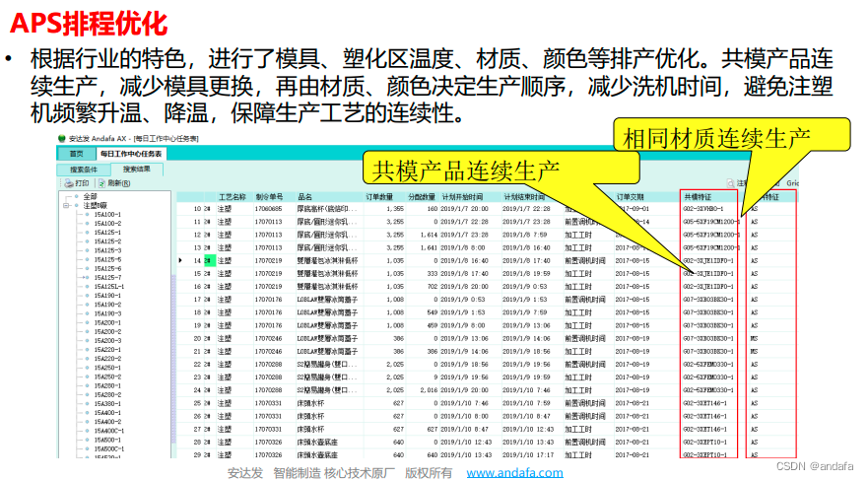Select tree item 15A400-2
Screen dimensions: 868x480
107,422
